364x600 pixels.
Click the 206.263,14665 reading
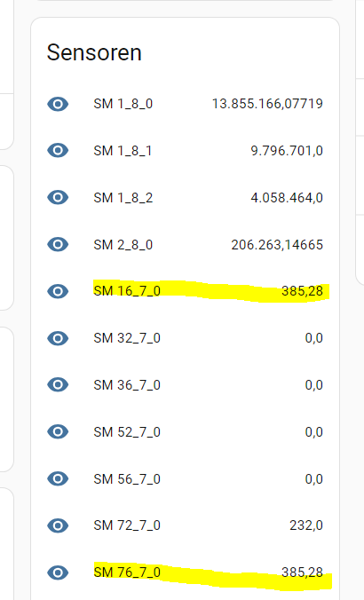pos(277,245)
